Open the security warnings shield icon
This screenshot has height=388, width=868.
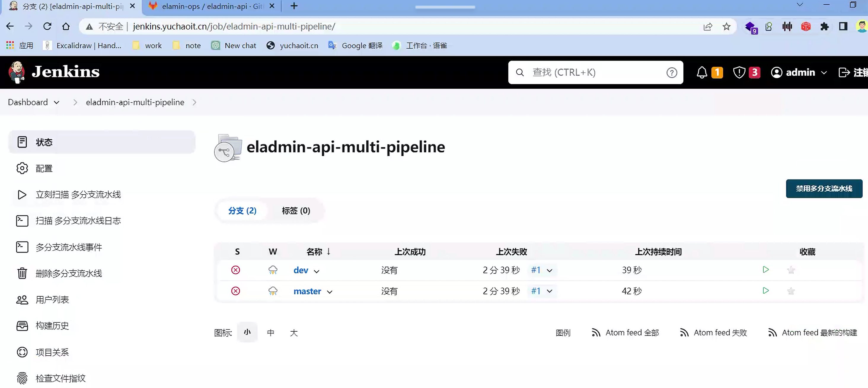coord(739,72)
